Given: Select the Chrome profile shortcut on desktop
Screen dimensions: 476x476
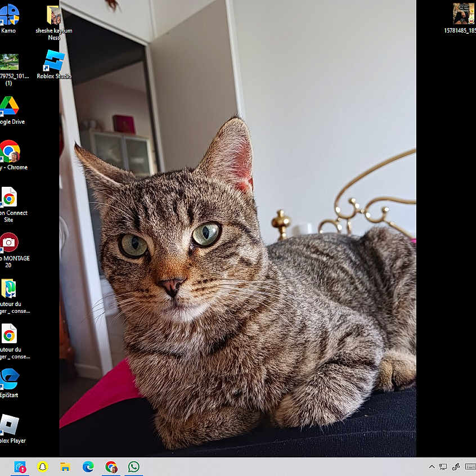Looking at the screenshot, I should pyautogui.click(x=10, y=151).
